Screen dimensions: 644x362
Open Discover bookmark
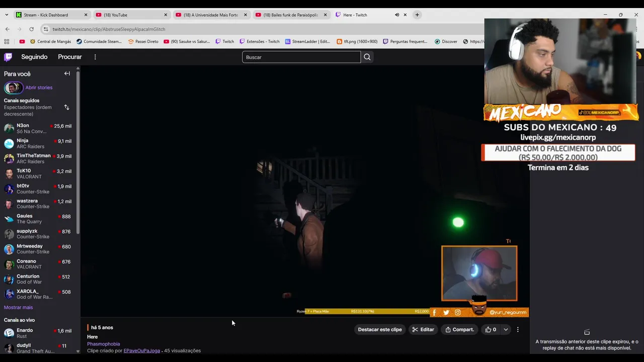pos(446,42)
